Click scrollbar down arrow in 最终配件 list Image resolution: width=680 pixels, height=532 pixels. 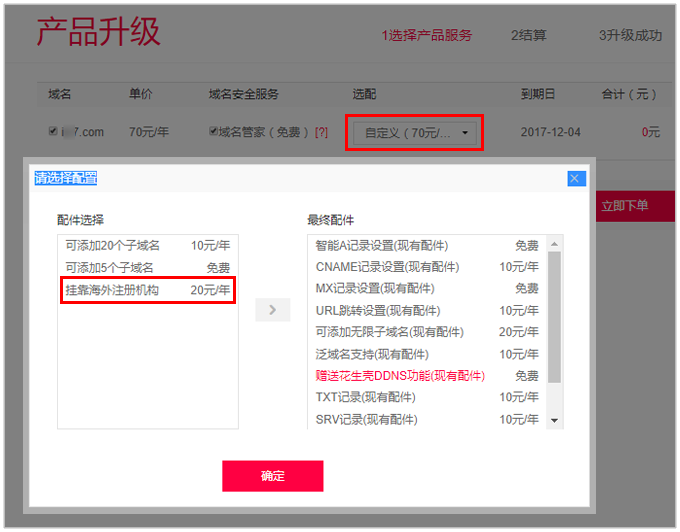click(x=554, y=421)
